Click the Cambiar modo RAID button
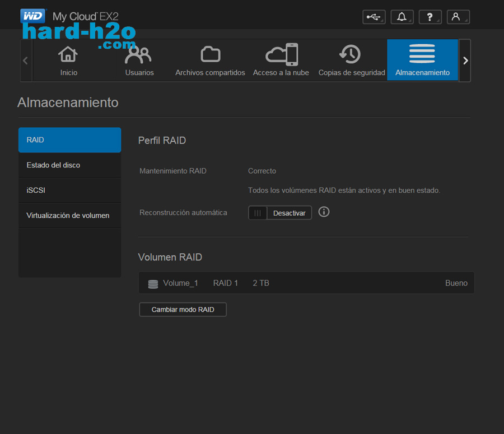504x434 pixels. 183,309
